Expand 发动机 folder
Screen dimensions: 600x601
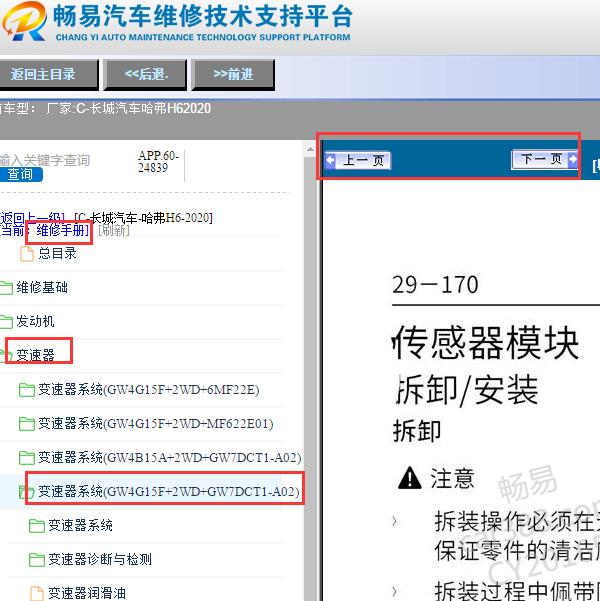click(x=35, y=321)
